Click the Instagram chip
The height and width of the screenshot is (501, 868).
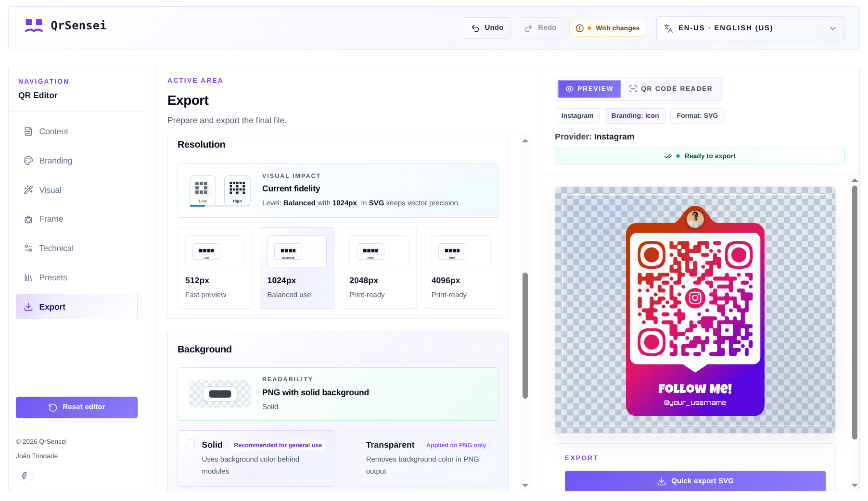pos(577,116)
